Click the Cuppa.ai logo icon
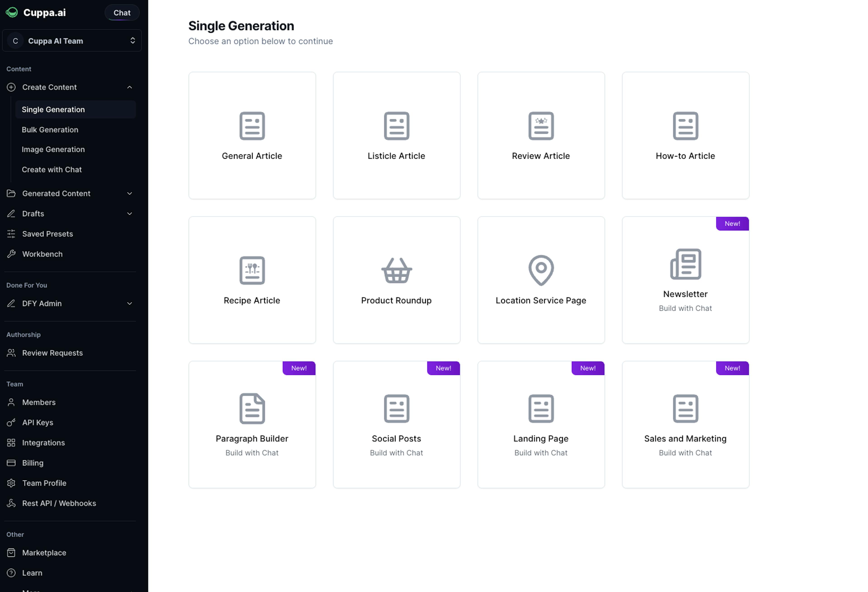868x592 pixels. coord(12,12)
